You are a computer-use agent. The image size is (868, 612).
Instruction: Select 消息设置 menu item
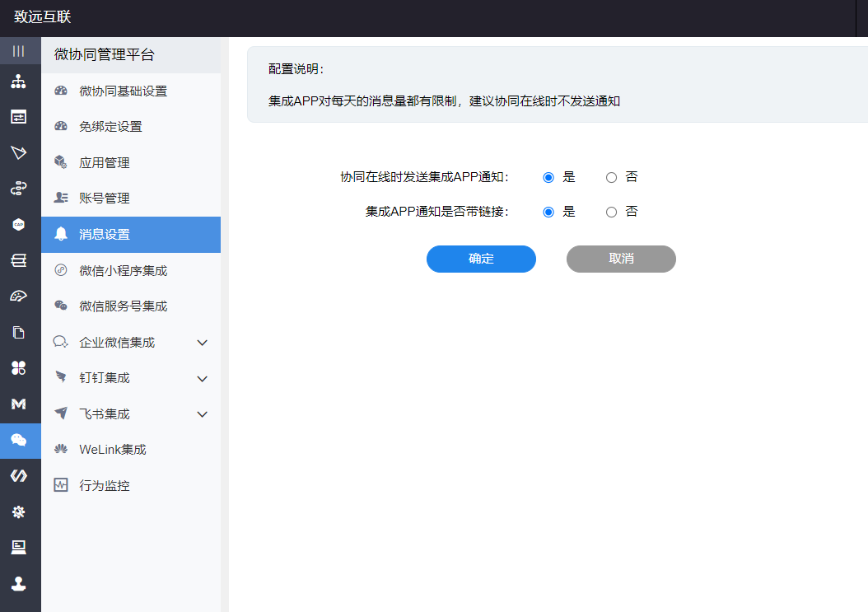131,234
